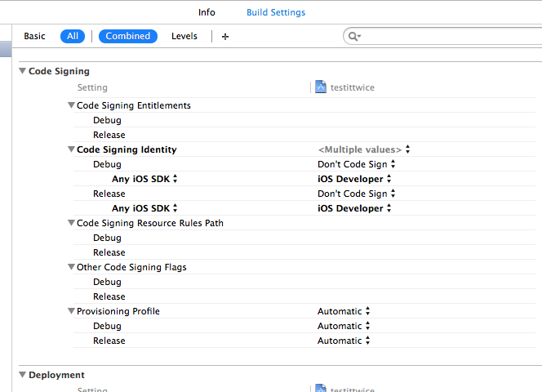Collapse the Deployment section
Viewport: 542px width, 392px height.
coord(22,375)
